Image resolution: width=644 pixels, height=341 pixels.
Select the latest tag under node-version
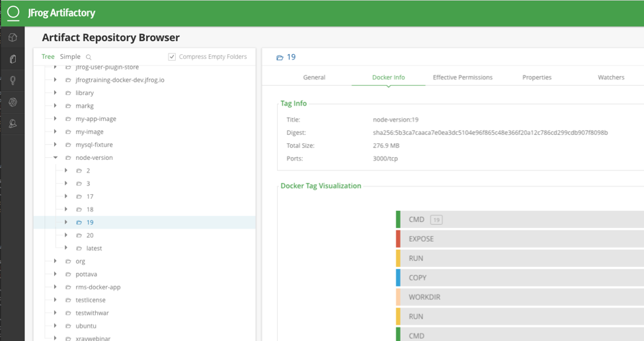(94, 248)
